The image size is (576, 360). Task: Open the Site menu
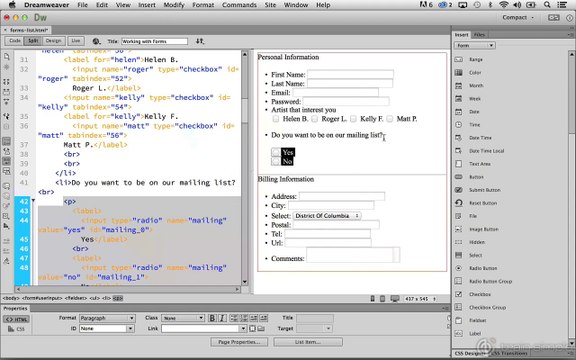(270, 5)
